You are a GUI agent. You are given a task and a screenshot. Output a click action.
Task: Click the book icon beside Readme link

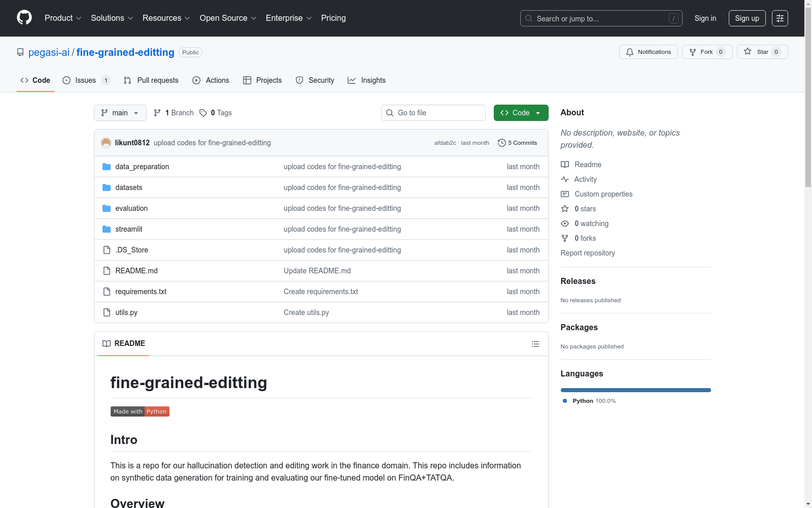pyautogui.click(x=565, y=165)
